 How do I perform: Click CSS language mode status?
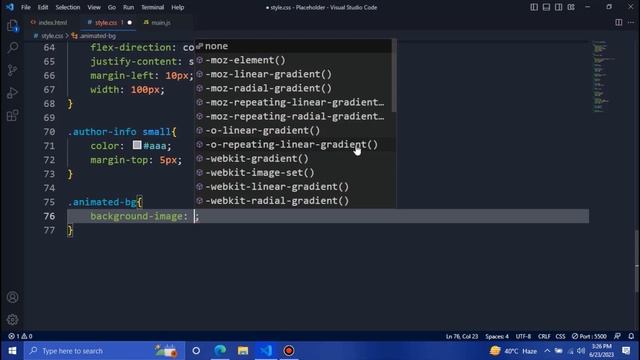560,336
